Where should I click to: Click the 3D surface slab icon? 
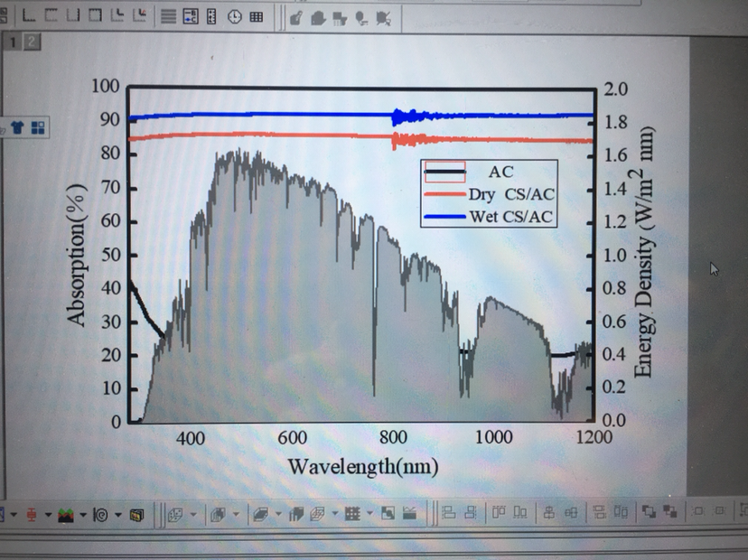(260, 514)
